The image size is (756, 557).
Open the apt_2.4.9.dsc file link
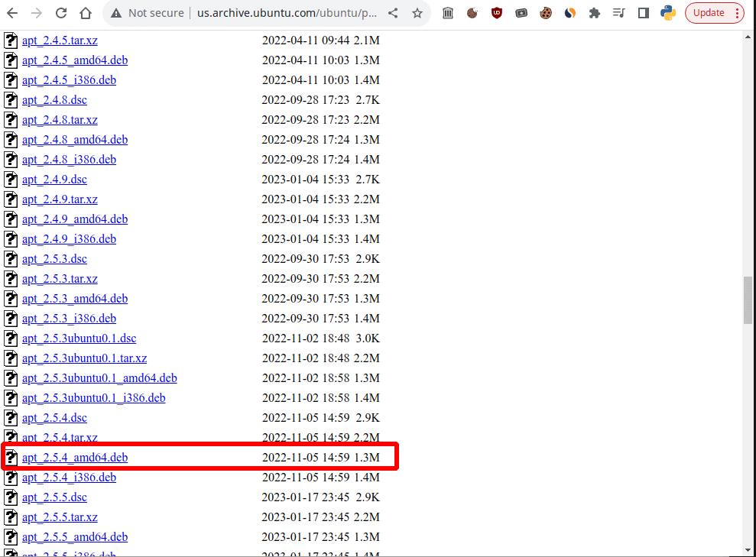(54, 179)
